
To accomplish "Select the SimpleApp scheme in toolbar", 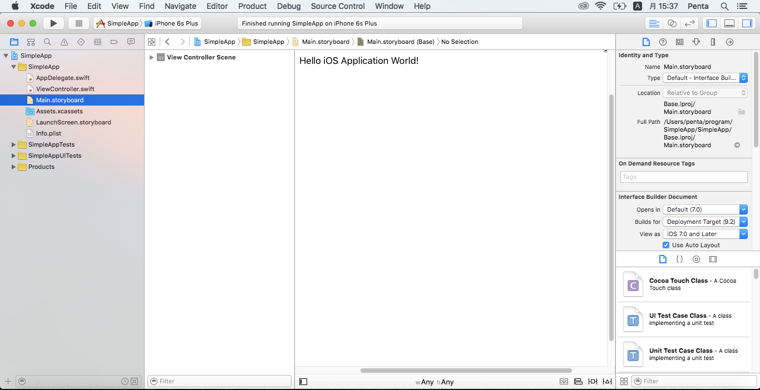I will [117, 23].
